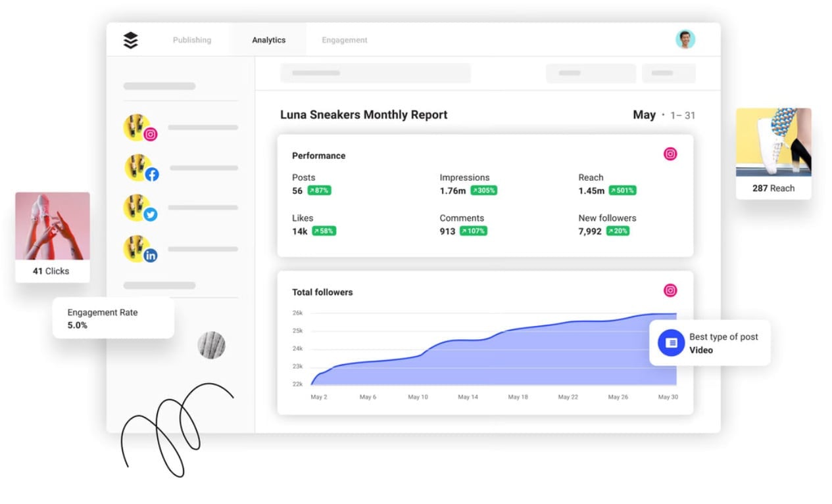Click the May 2 axis label
This screenshot has width=832, height=504.
tap(319, 397)
